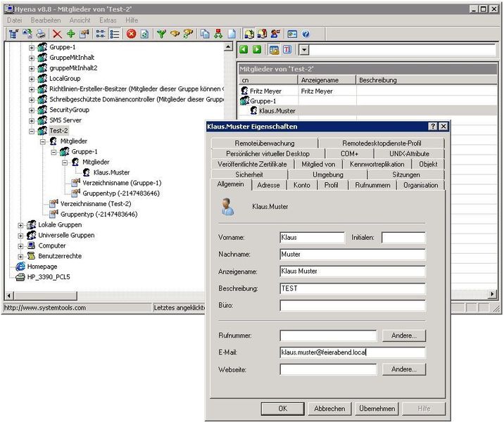
Task: Click the Beschreibung column header
Action: click(x=427, y=80)
